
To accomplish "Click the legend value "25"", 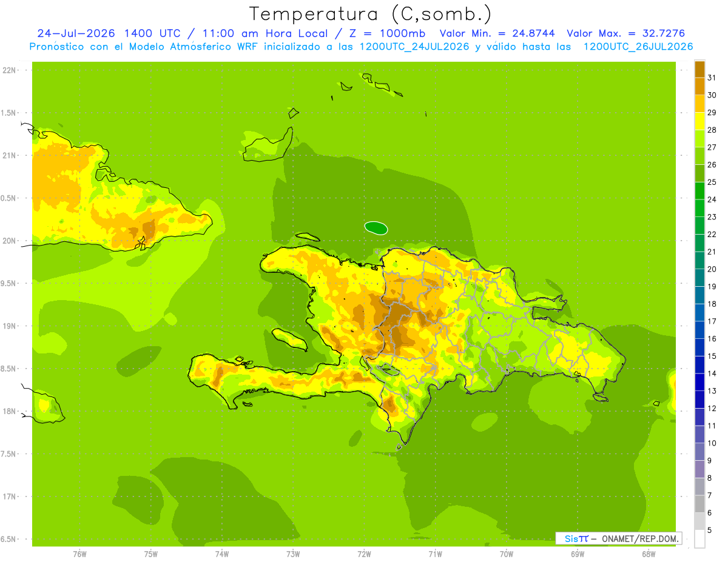I will click(712, 182).
